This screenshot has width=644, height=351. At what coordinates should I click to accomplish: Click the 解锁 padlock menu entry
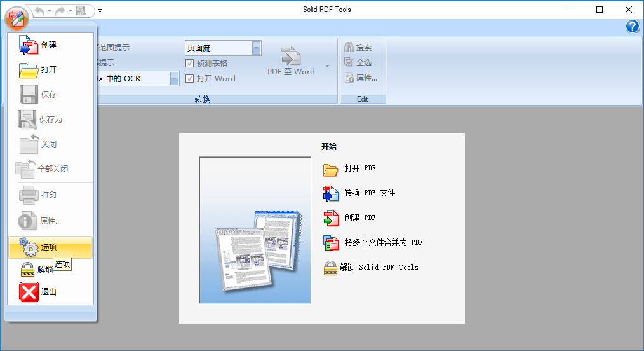pos(51,269)
